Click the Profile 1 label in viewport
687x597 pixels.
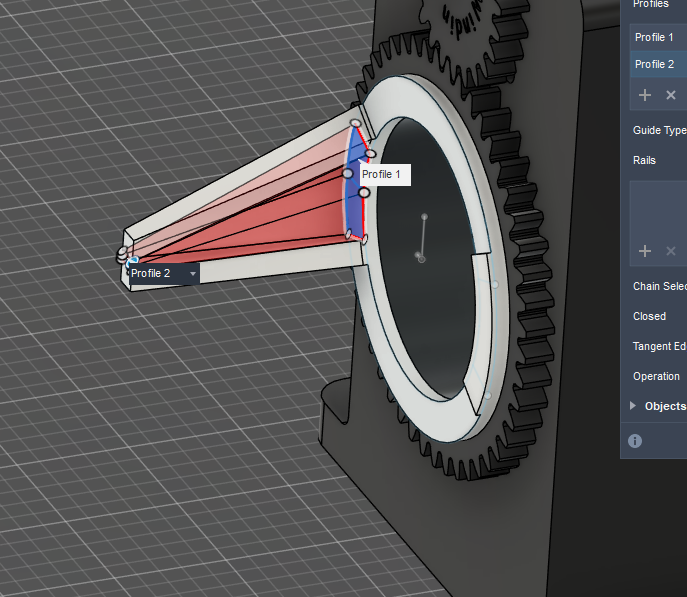point(381,175)
